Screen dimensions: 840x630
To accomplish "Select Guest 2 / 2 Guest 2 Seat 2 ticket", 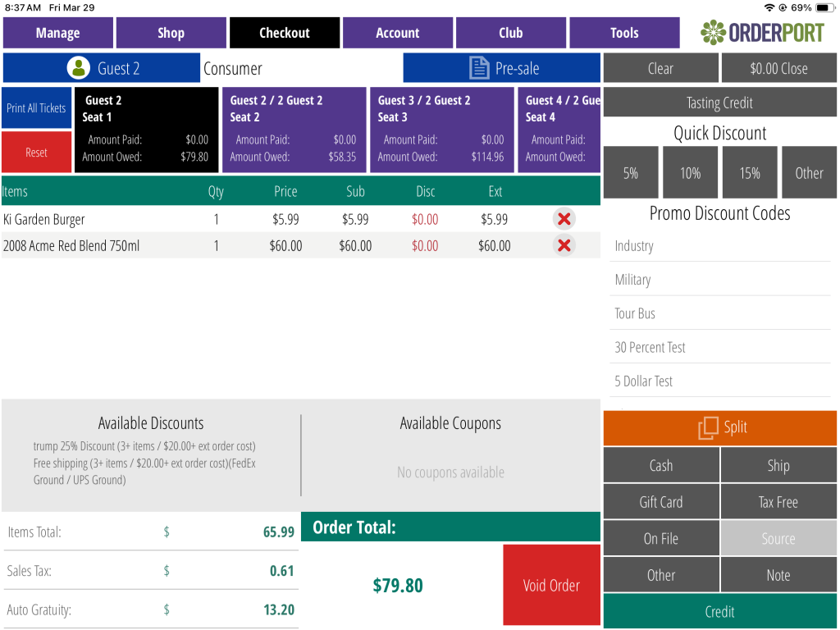I will (294, 130).
